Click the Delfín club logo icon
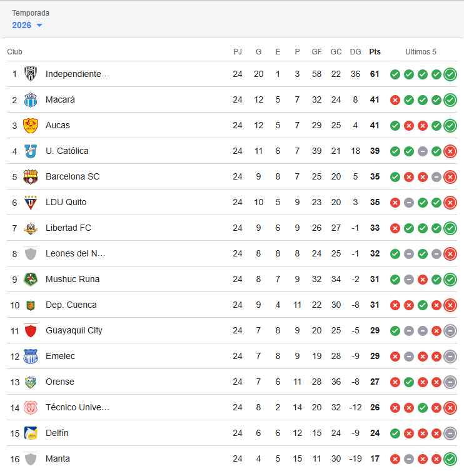 31,433
